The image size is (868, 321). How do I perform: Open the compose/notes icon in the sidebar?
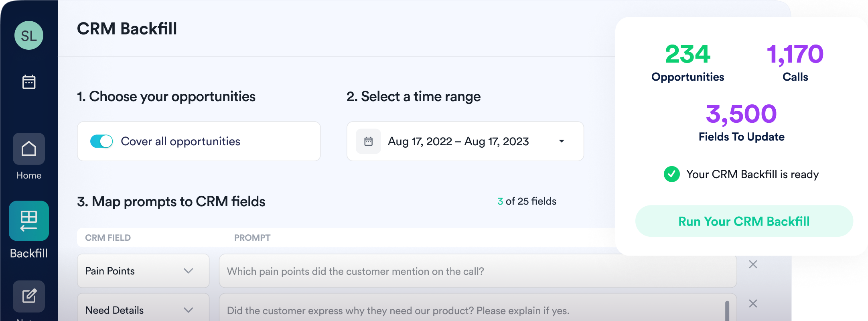[28, 297]
